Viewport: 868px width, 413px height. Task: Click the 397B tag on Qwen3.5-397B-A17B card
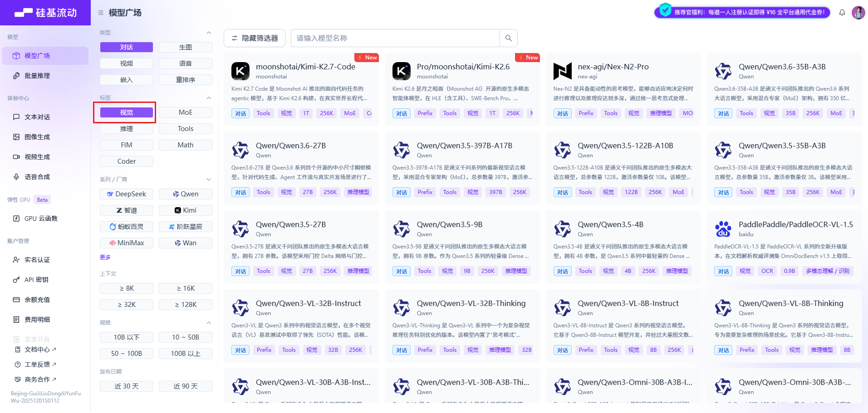point(495,192)
